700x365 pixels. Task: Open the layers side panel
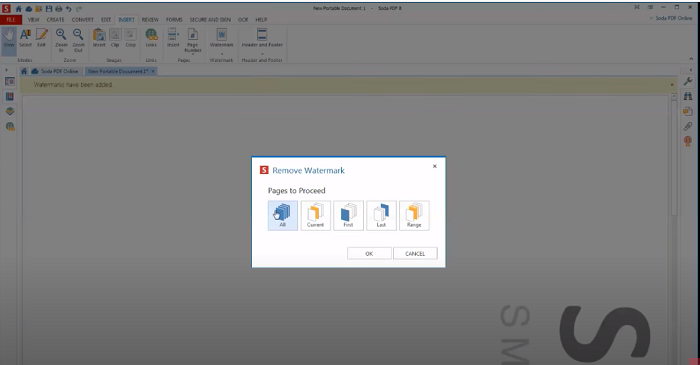pyautogui.click(x=10, y=112)
